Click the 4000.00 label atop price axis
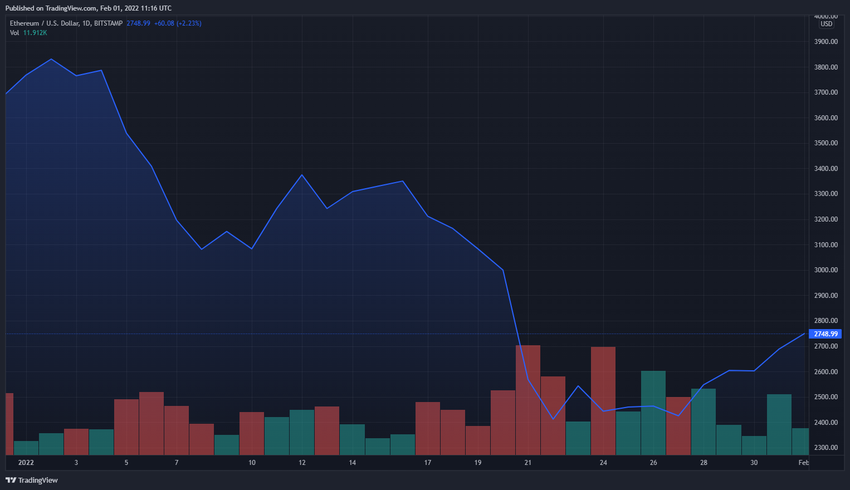850x490 pixels. click(825, 16)
